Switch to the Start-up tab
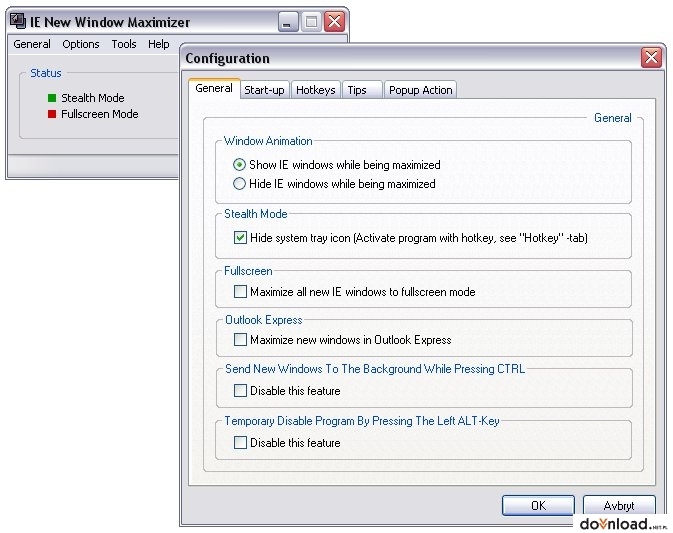673x533 pixels. pyautogui.click(x=264, y=90)
